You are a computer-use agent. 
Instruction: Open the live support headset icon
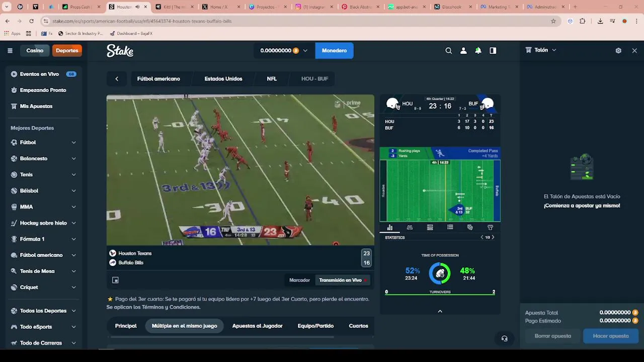504,338
